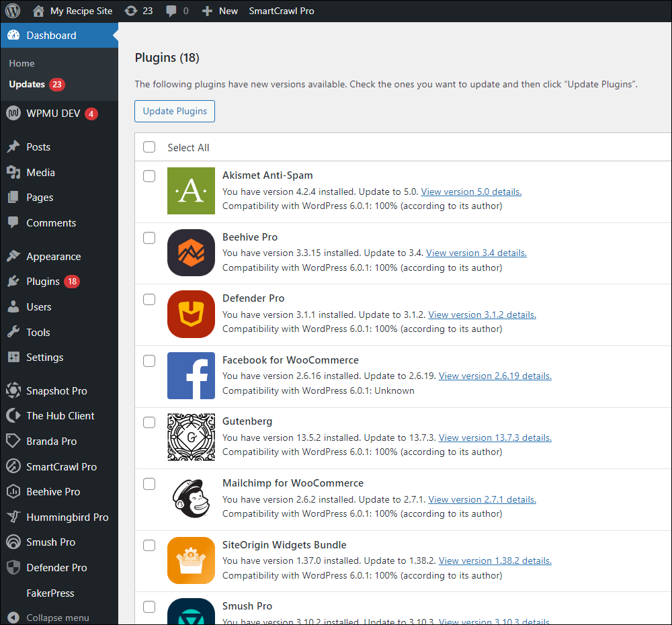Click the Gutenberg plugin thumbnail

191,437
